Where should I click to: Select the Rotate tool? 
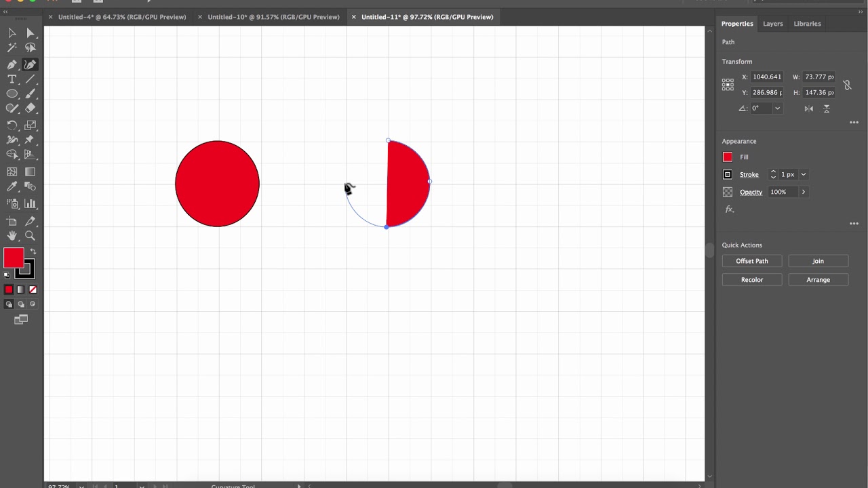click(x=12, y=125)
